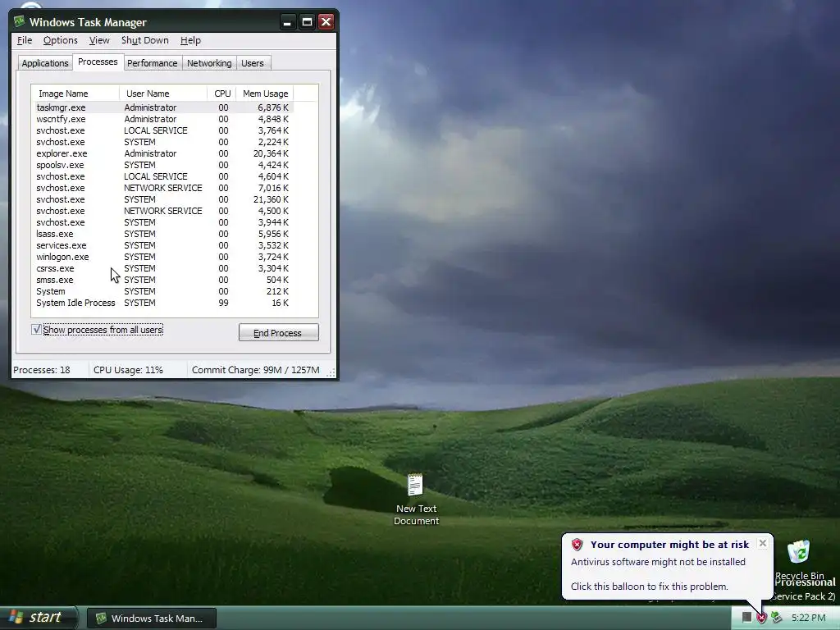Click the Windows Task Manager taskbar button
This screenshot has width=840, height=630.
[x=152, y=619]
